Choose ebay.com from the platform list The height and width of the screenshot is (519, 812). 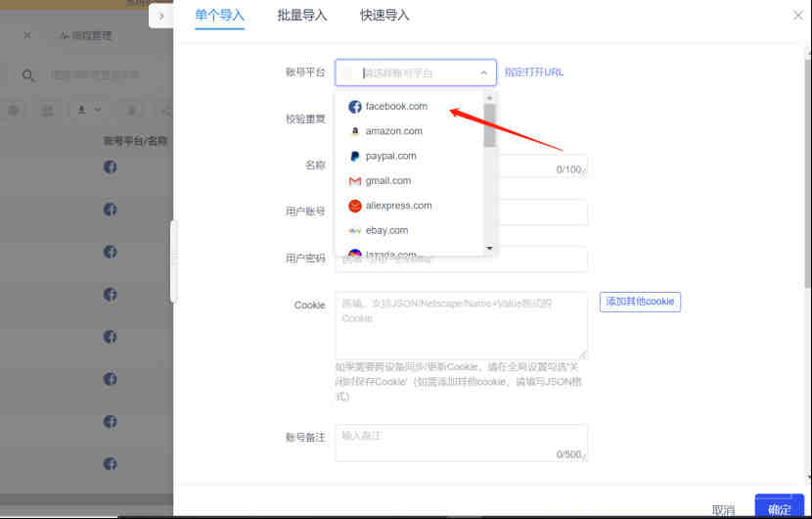click(409, 231)
